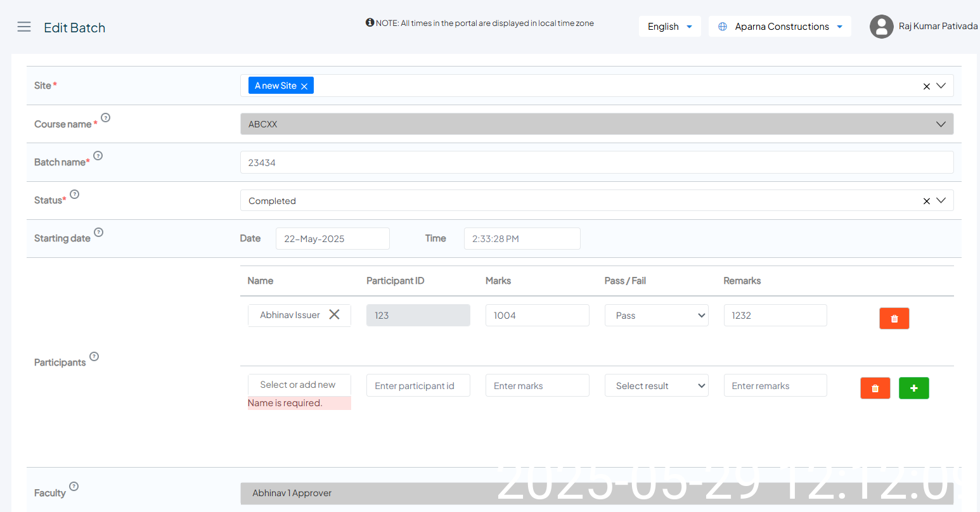Open the Pass result dropdown

(657, 316)
